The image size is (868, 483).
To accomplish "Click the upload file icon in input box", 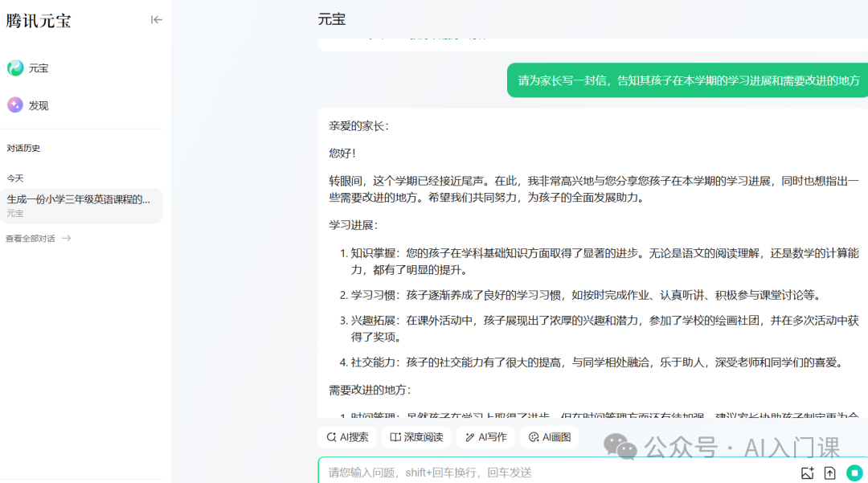I will (x=829, y=473).
